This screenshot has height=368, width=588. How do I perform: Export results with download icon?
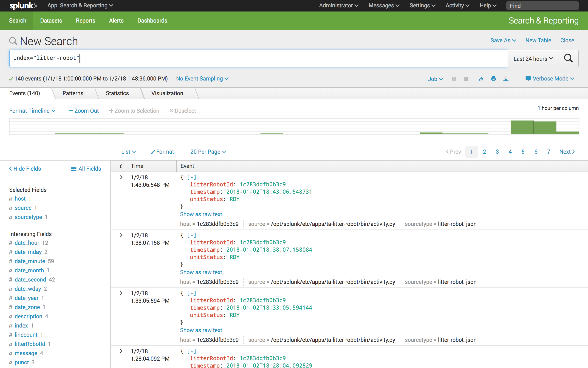[x=506, y=79]
